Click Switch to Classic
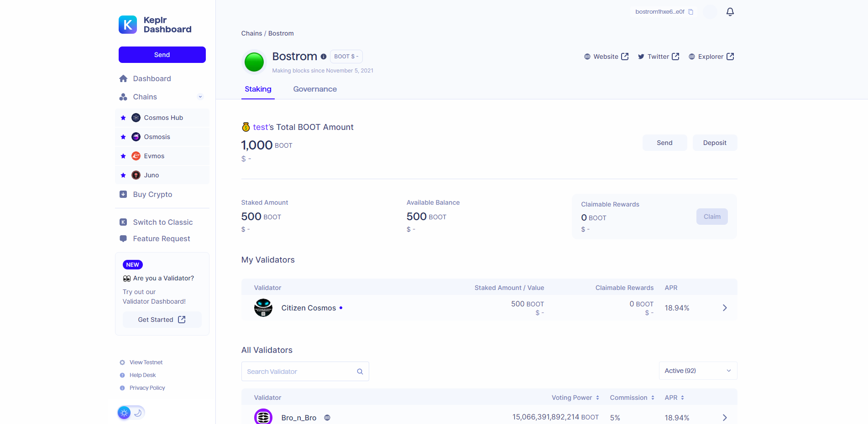Image resolution: width=868 pixels, height=424 pixels. [162, 222]
